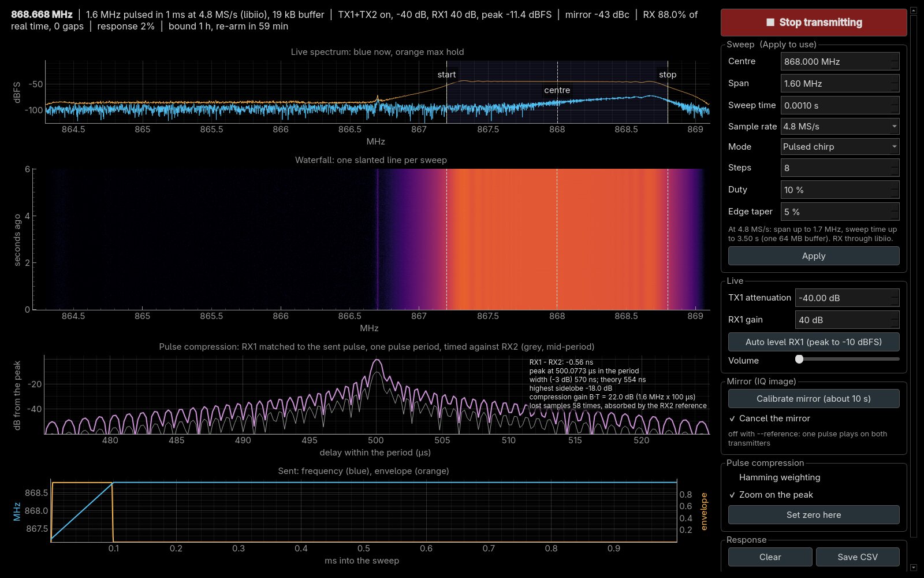Click the "mirror -43 dBc" status entry
This screenshot has width=924, height=578.
coord(597,14)
